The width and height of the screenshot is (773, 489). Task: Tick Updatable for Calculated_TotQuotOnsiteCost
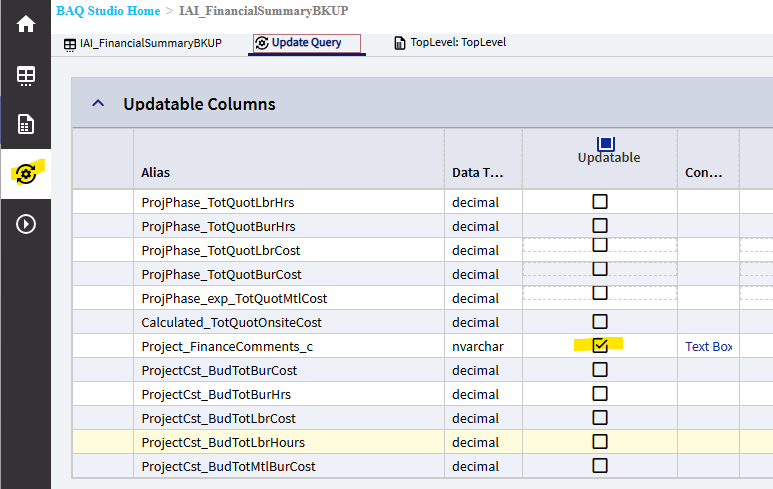pyautogui.click(x=600, y=322)
